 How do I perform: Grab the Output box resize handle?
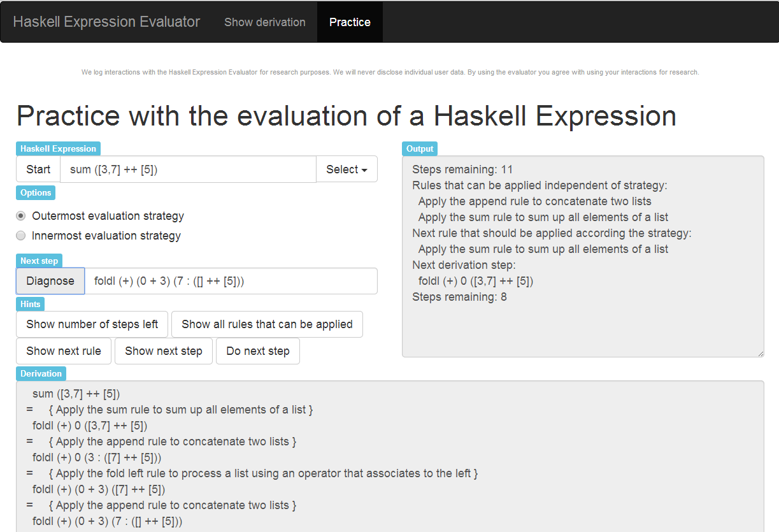pyautogui.click(x=760, y=353)
